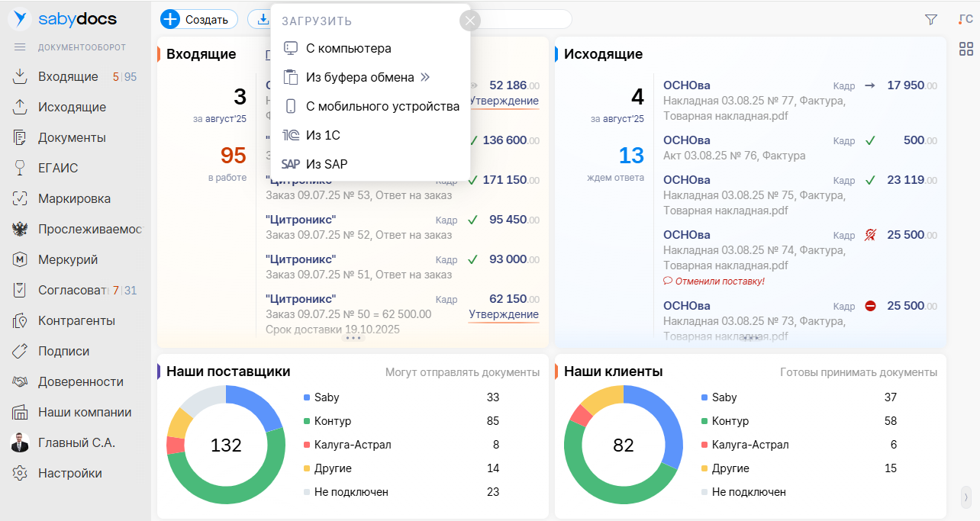Open ЕГАИС section in sidebar
The height and width of the screenshot is (521, 980).
tap(58, 168)
